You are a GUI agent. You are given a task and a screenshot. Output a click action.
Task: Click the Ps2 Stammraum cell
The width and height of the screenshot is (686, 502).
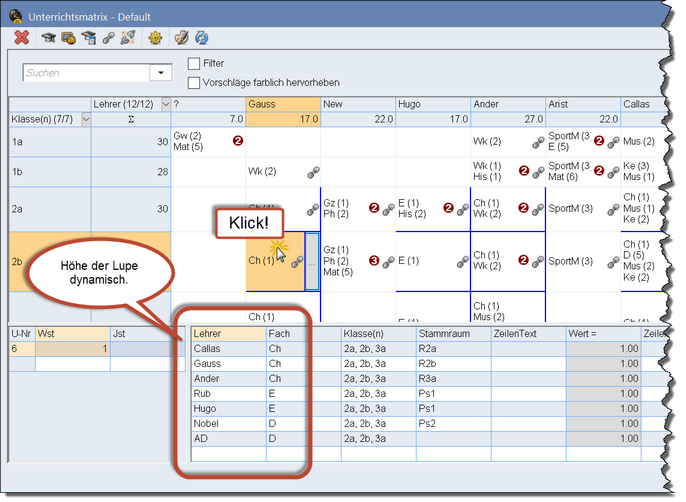[x=454, y=423]
